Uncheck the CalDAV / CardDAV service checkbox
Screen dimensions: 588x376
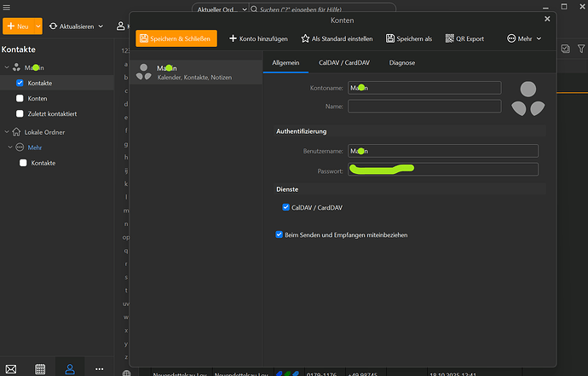point(286,207)
